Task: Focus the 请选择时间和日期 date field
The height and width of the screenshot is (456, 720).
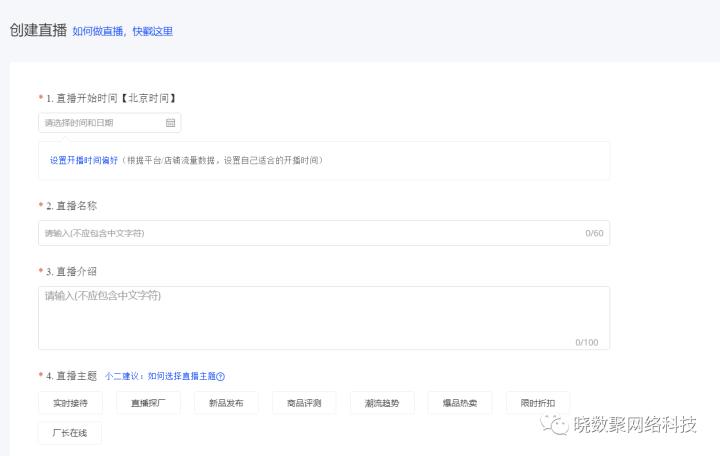Action: pyautogui.click(x=110, y=123)
